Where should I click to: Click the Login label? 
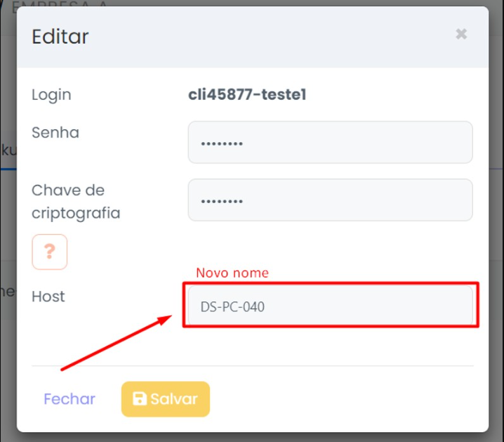coord(51,95)
